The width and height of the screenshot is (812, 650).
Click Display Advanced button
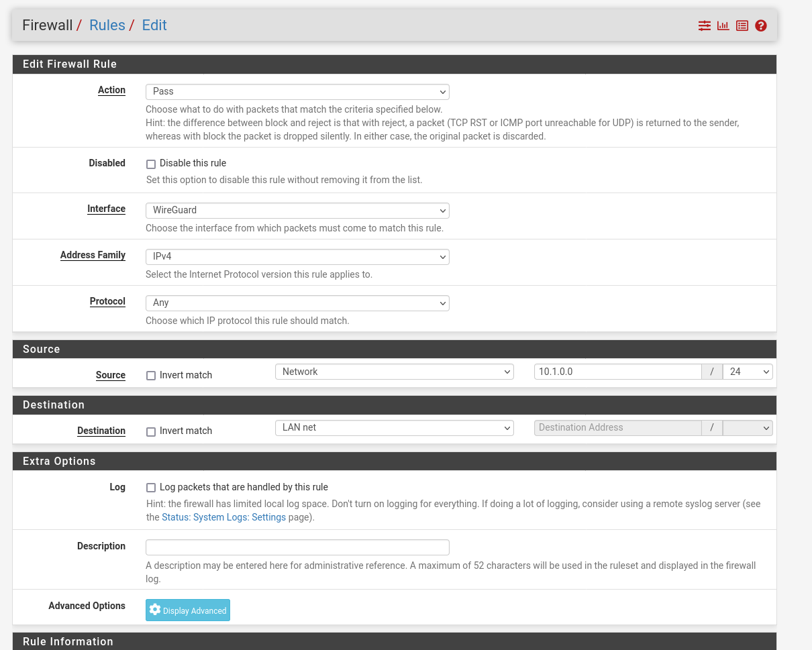coord(188,610)
